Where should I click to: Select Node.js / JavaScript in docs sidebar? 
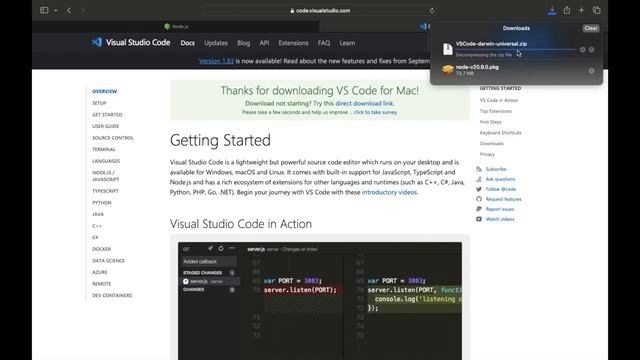coord(106,176)
